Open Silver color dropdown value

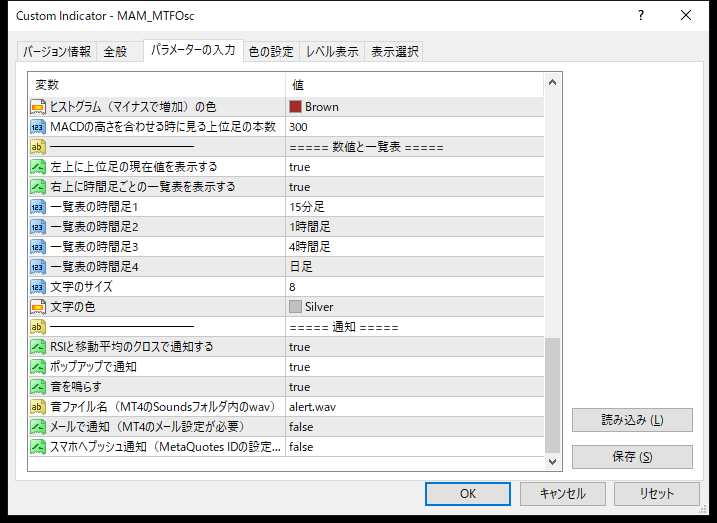point(415,307)
